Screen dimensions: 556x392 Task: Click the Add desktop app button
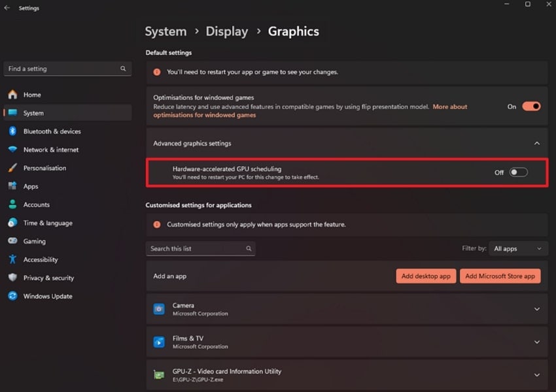point(426,276)
